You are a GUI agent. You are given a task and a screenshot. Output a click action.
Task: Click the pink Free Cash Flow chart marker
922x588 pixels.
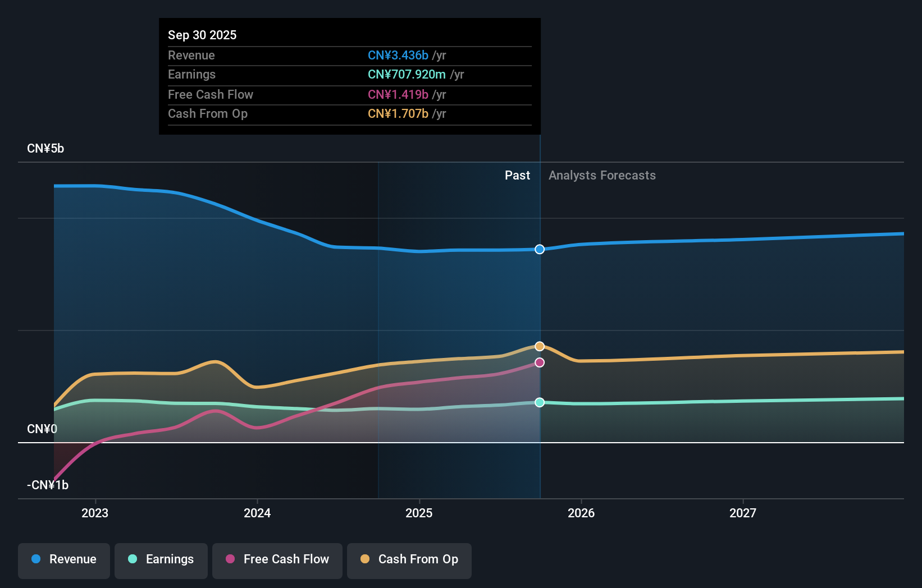coord(539,362)
